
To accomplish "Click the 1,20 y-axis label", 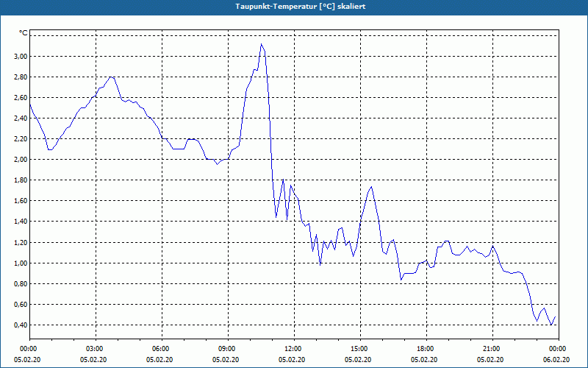I will pyautogui.click(x=21, y=243).
